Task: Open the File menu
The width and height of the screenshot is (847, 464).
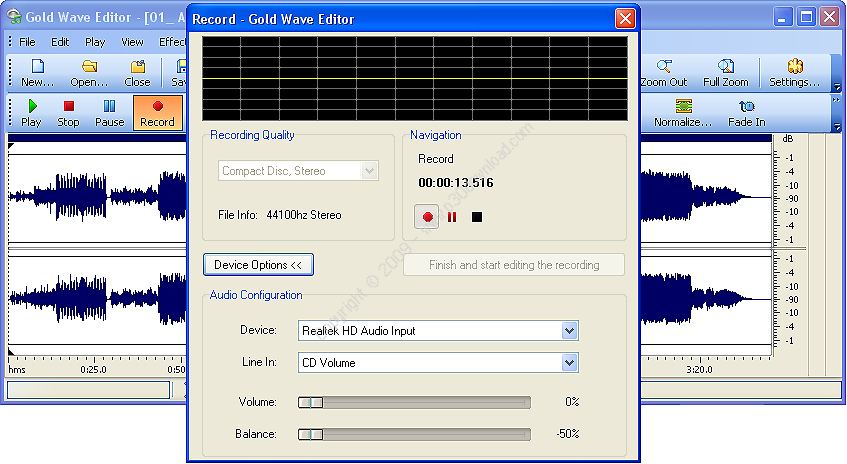Action: (27, 42)
